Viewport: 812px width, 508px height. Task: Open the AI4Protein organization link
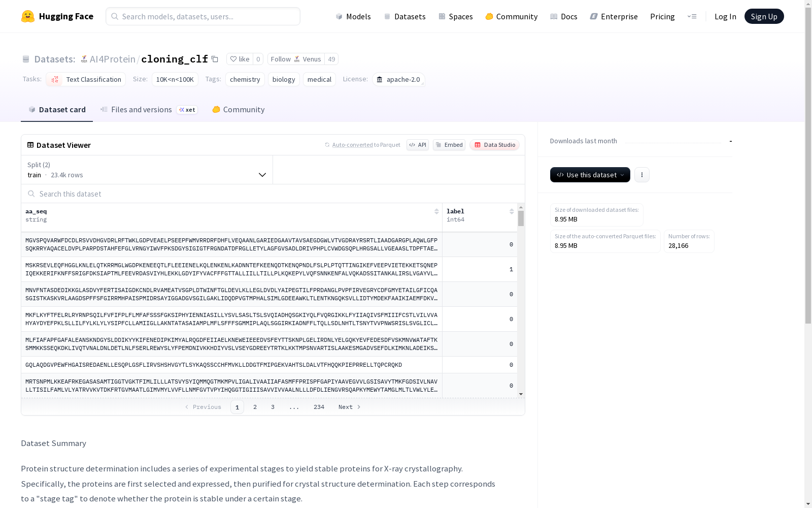click(x=112, y=59)
